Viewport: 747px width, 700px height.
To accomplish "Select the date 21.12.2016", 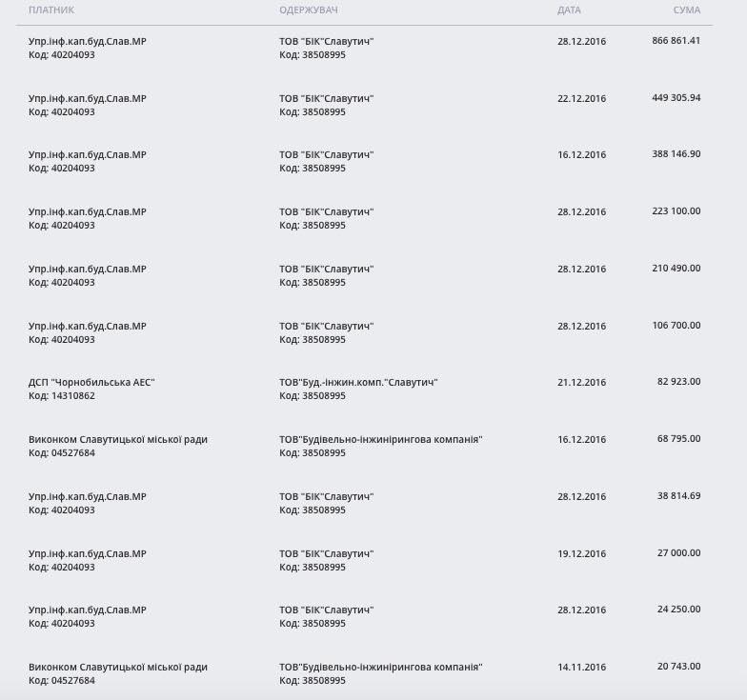I will tap(581, 382).
